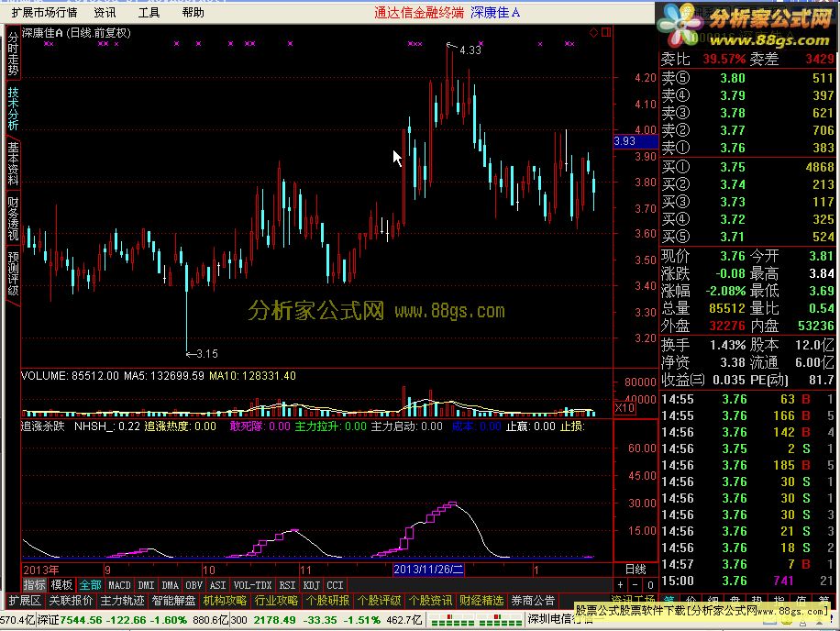Switch the indicator to DMA
The width and height of the screenshot is (840, 631).
click(170, 585)
